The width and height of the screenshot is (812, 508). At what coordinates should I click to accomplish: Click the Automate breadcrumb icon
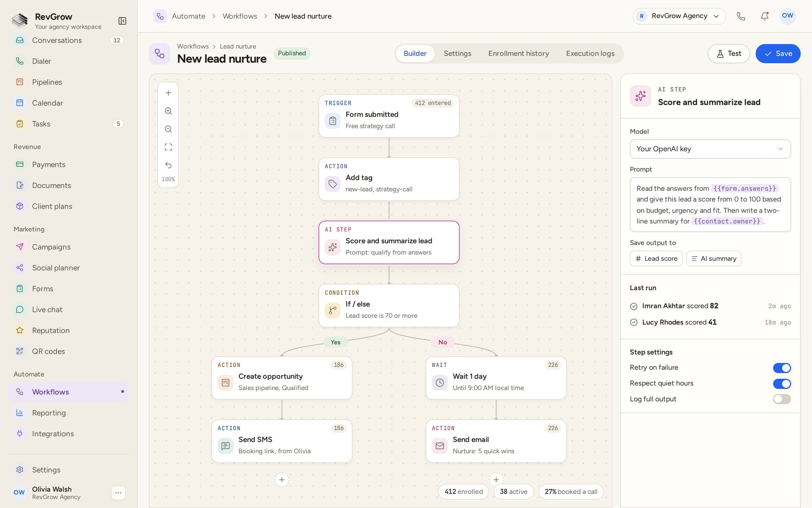[x=160, y=16]
